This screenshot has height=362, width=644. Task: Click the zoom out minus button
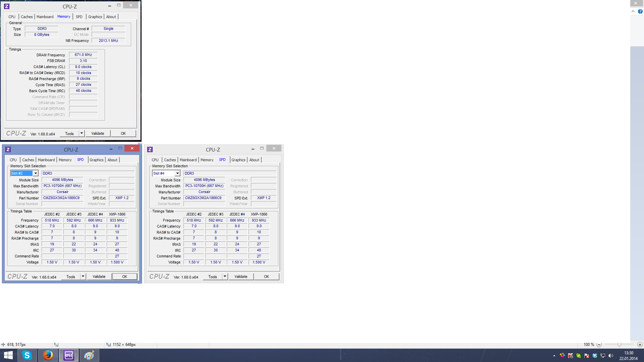click(599, 345)
